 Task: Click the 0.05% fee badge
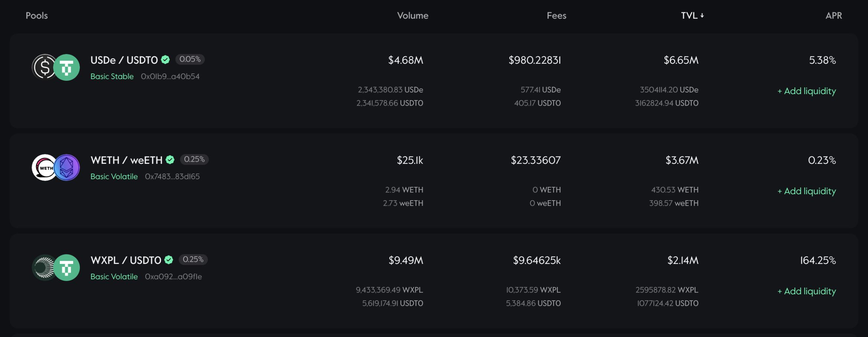pyautogui.click(x=190, y=59)
